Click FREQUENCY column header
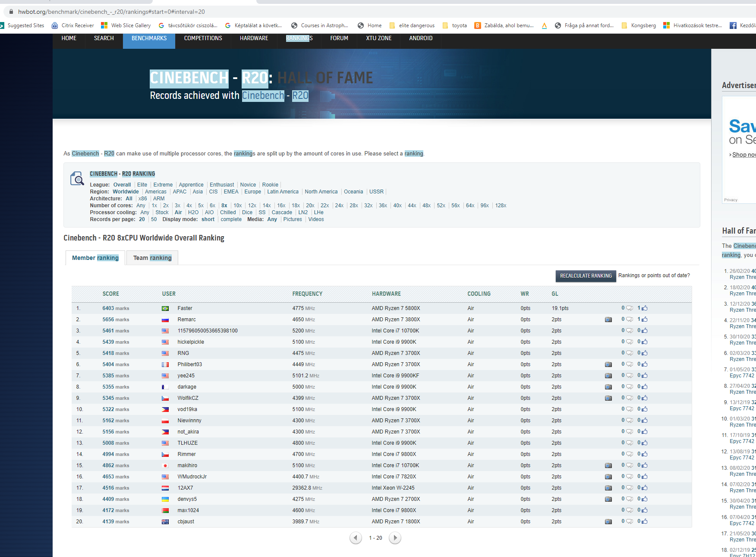 tap(307, 294)
